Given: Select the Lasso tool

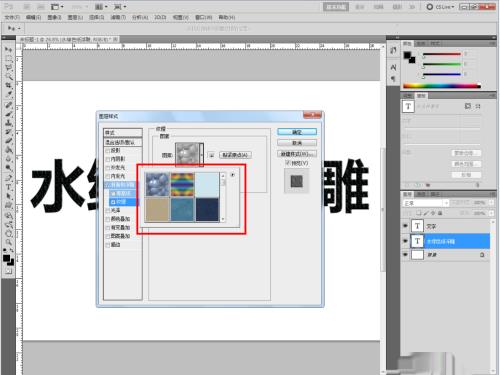Looking at the screenshot, I should pos(8,68).
